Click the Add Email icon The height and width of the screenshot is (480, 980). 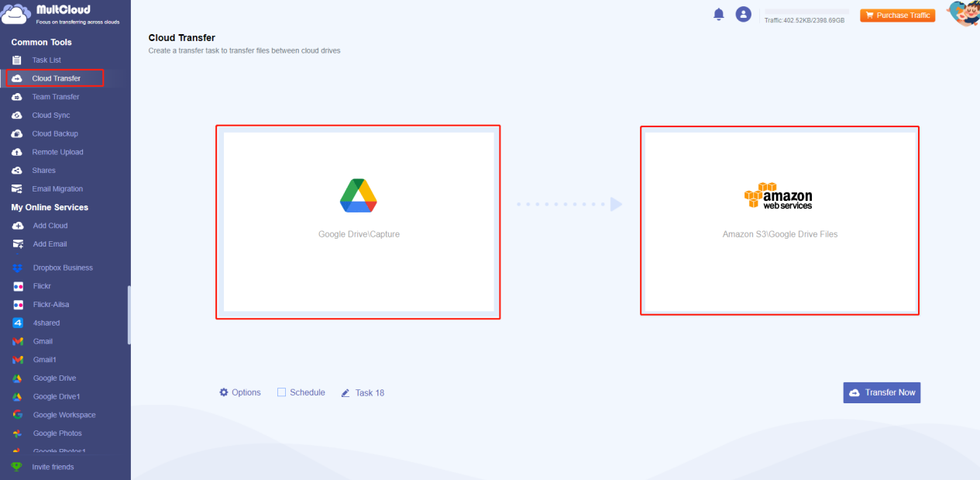[18, 244]
